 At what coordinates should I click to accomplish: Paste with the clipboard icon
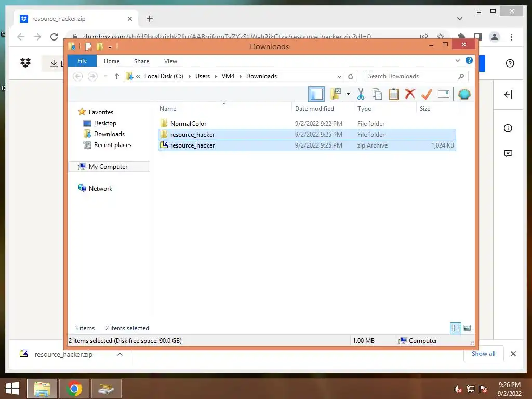[394, 94]
